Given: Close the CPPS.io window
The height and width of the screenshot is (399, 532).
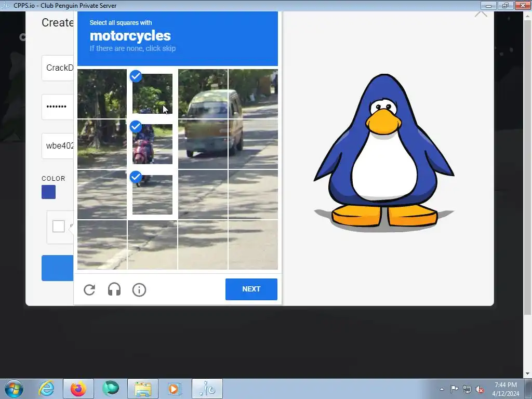Looking at the screenshot, I should click(523, 5).
